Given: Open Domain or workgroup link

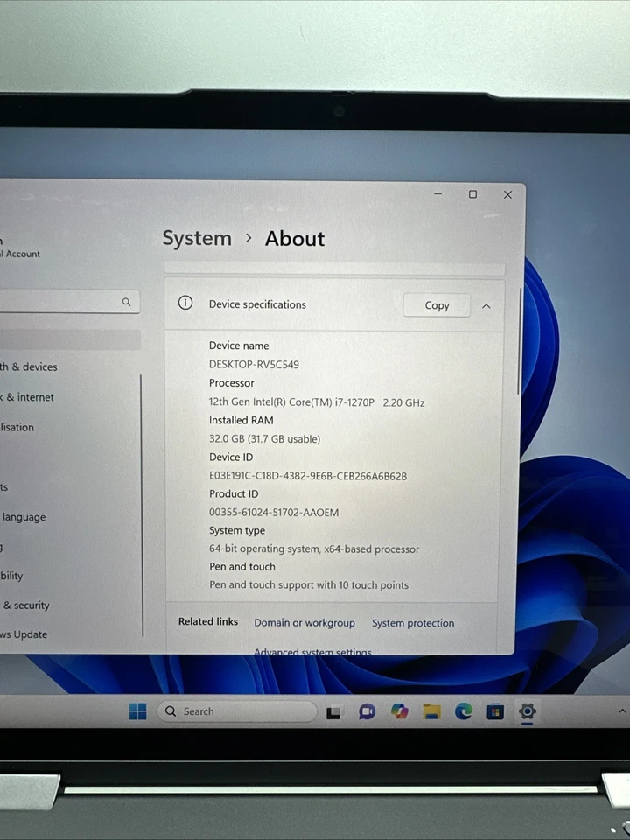Looking at the screenshot, I should click(304, 622).
